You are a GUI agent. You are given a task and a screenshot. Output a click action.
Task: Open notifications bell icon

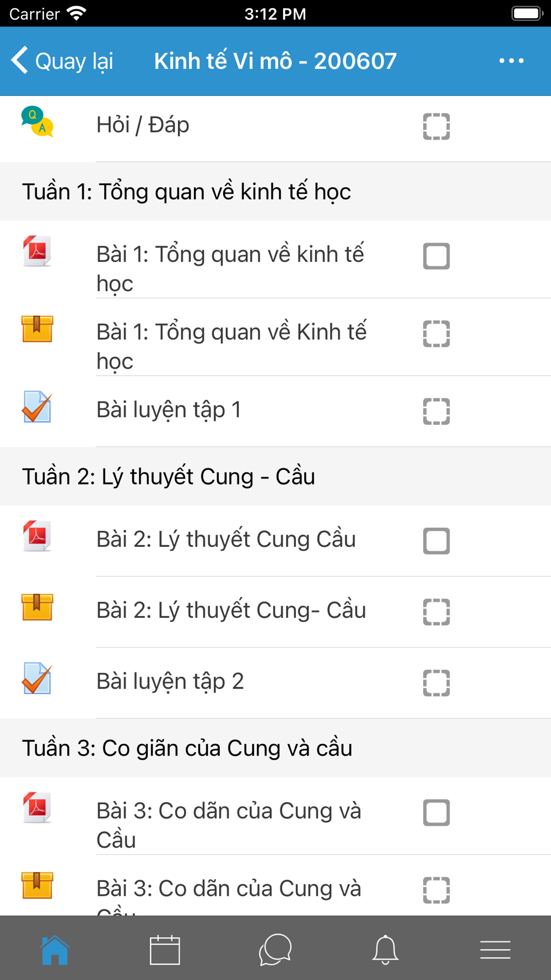coord(385,949)
